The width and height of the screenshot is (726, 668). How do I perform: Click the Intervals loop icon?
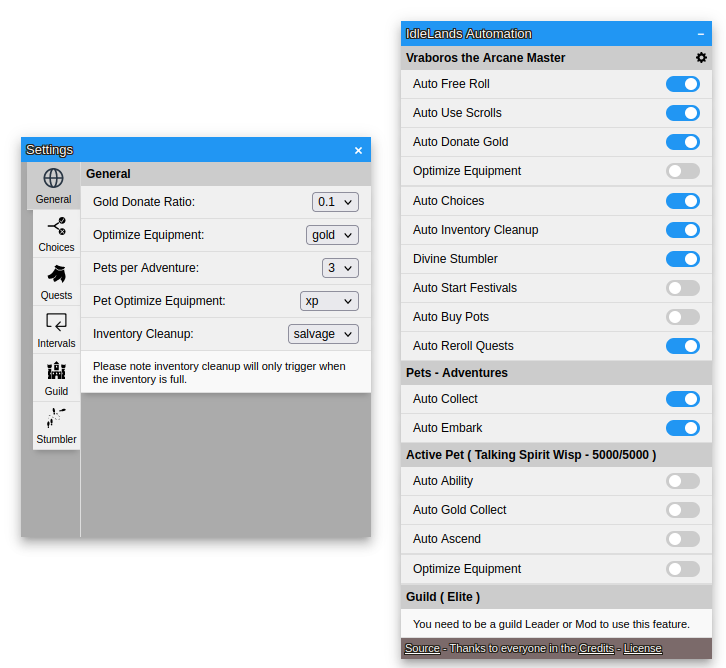click(x=56, y=322)
